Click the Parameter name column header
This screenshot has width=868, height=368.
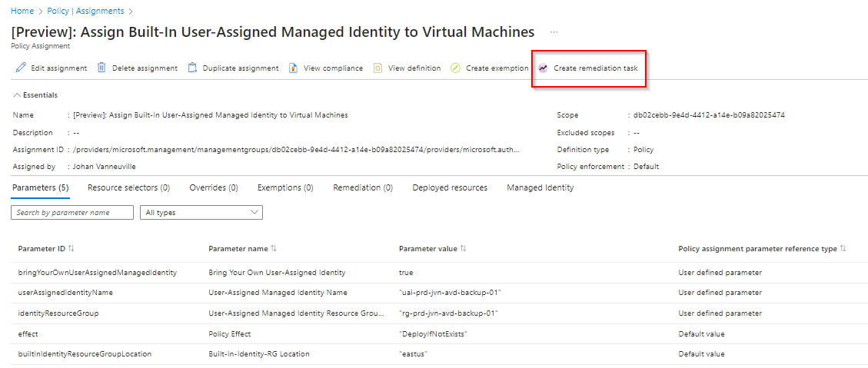[x=238, y=249]
